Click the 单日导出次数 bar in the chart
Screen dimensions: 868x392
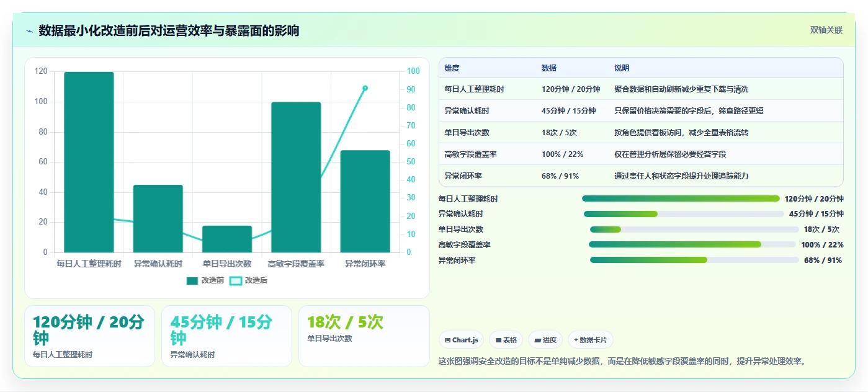pos(227,239)
